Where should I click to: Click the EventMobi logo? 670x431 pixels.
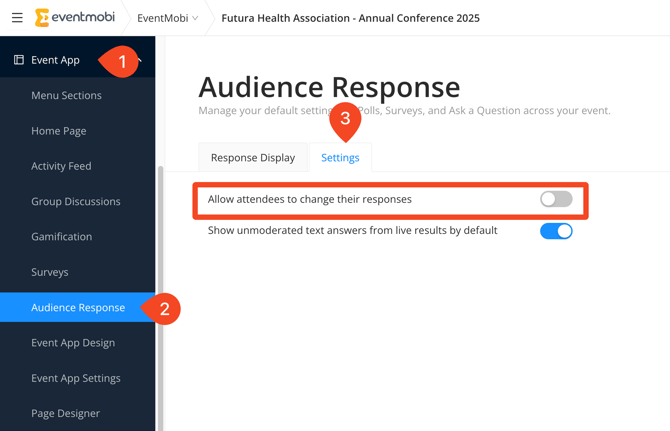75,18
